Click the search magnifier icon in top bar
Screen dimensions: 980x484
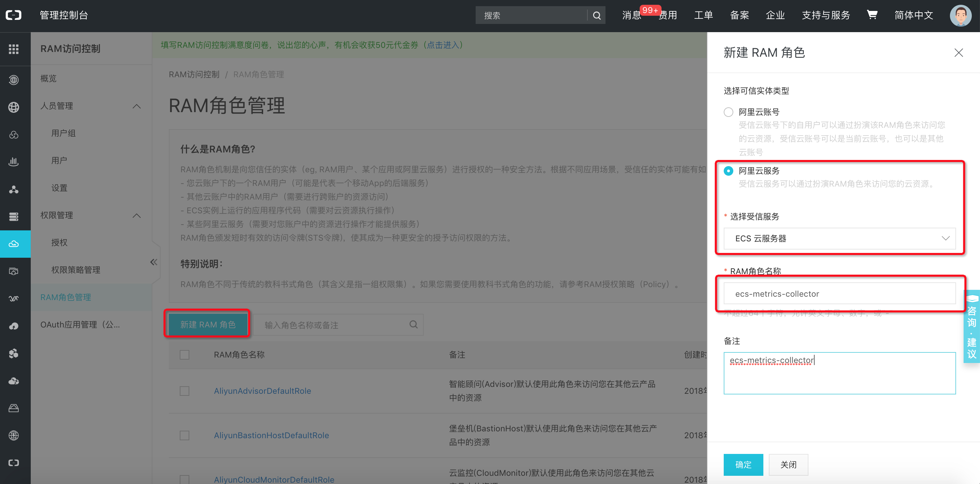click(597, 16)
